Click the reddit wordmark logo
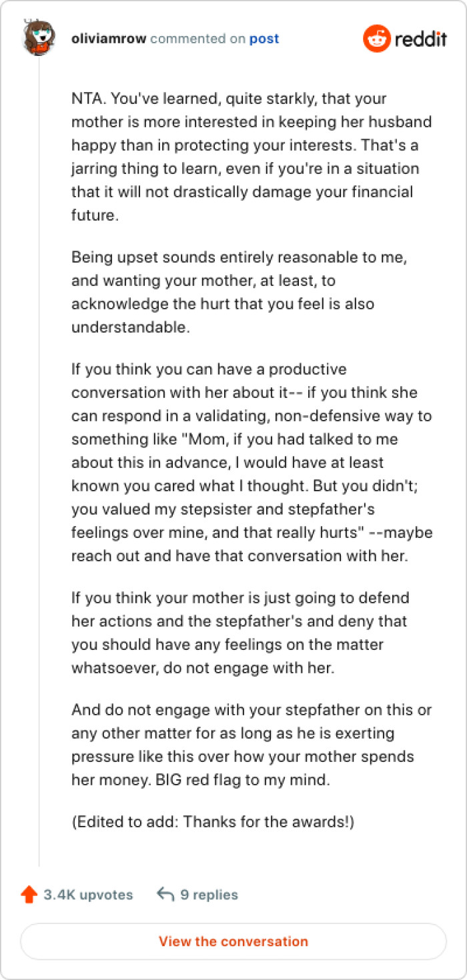The height and width of the screenshot is (980, 467). (x=420, y=39)
